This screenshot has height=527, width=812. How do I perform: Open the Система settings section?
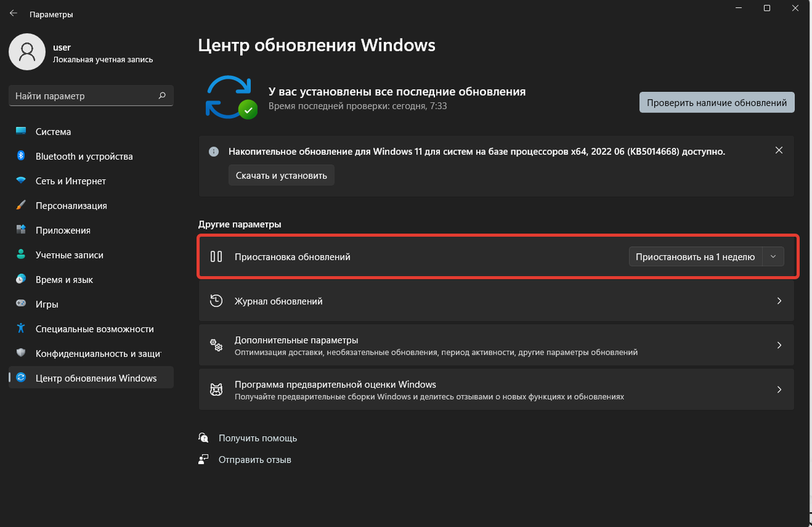point(91,131)
